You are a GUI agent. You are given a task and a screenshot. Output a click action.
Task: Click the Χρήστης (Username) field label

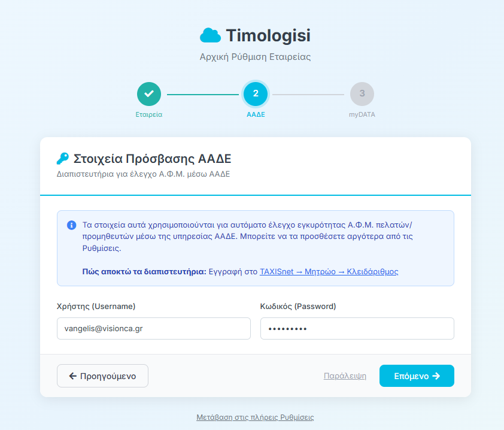tap(96, 306)
